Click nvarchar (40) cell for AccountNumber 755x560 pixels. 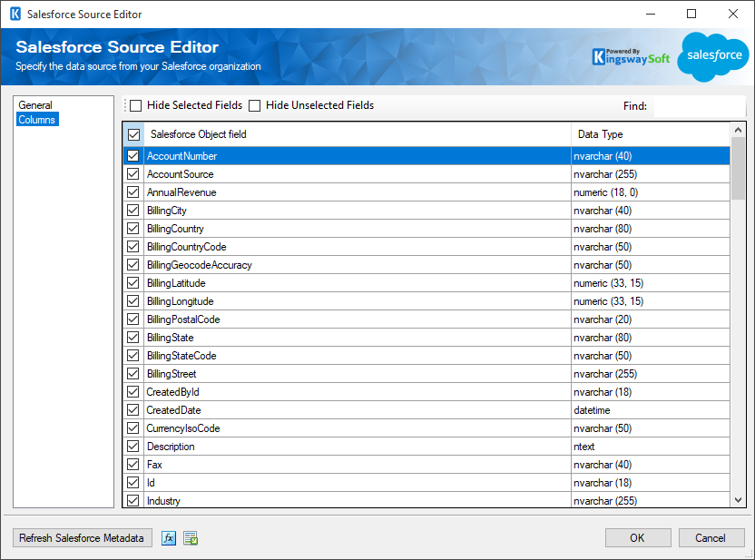651,156
